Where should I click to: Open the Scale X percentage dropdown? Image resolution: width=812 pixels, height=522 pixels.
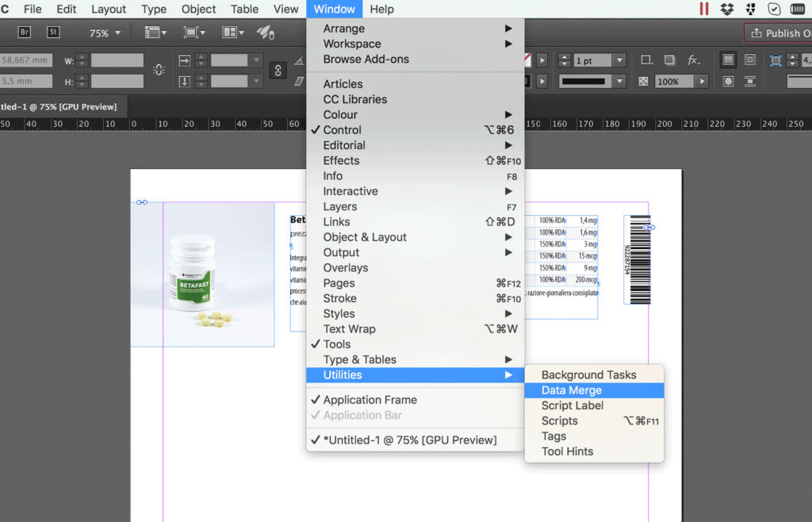click(x=256, y=60)
